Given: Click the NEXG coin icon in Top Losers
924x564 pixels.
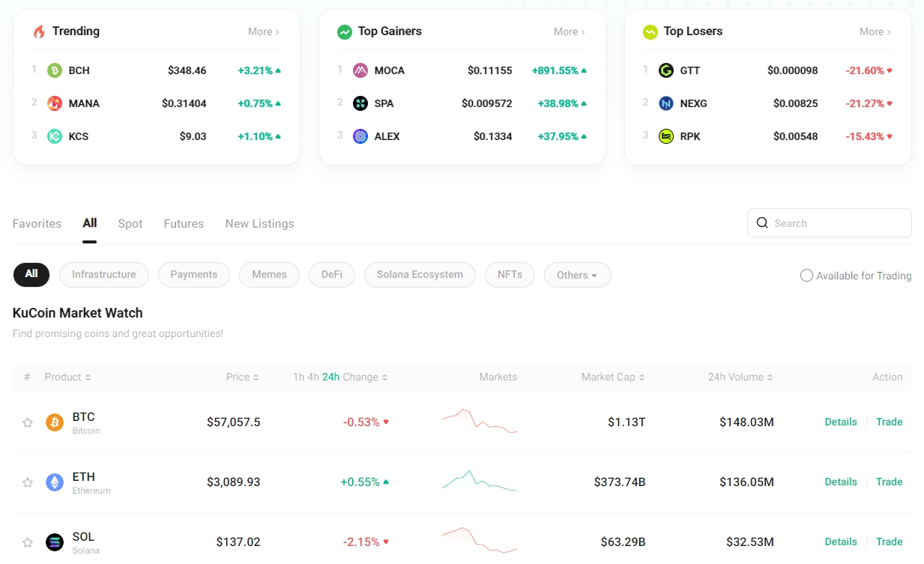Looking at the screenshot, I should click(x=666, y=103).
